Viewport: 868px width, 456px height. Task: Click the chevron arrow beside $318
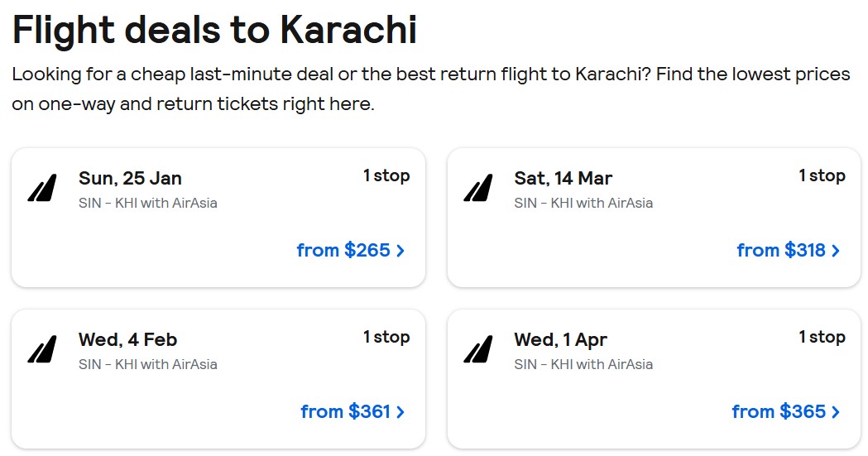836,251
